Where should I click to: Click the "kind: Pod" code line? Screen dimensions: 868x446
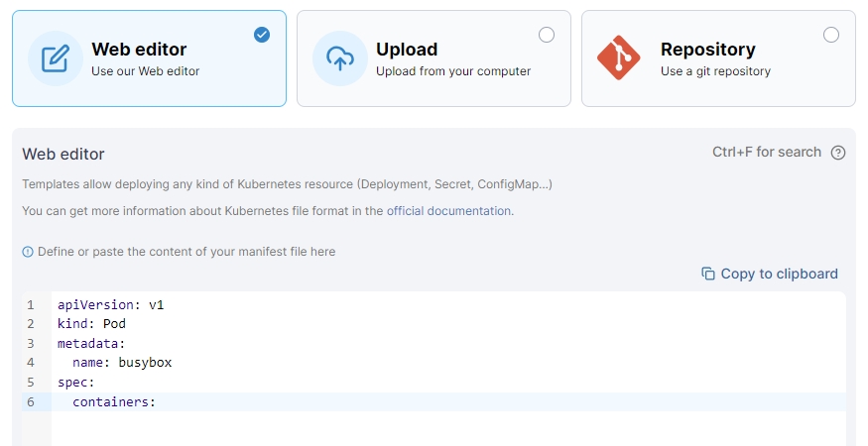[91, 324]
